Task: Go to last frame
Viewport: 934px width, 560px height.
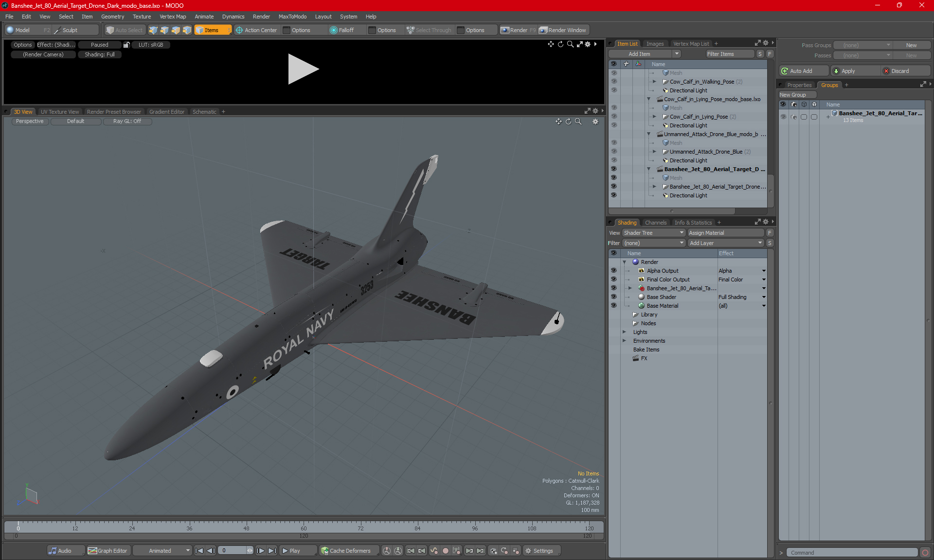Action: pyautogui.click(x=272, y=551)
